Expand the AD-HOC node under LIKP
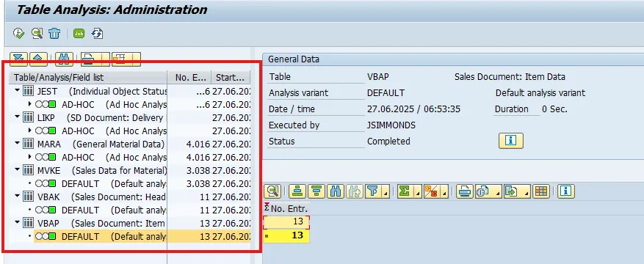Image resolution: width=644 pixels, height=264 pixels. coord(30,131)
